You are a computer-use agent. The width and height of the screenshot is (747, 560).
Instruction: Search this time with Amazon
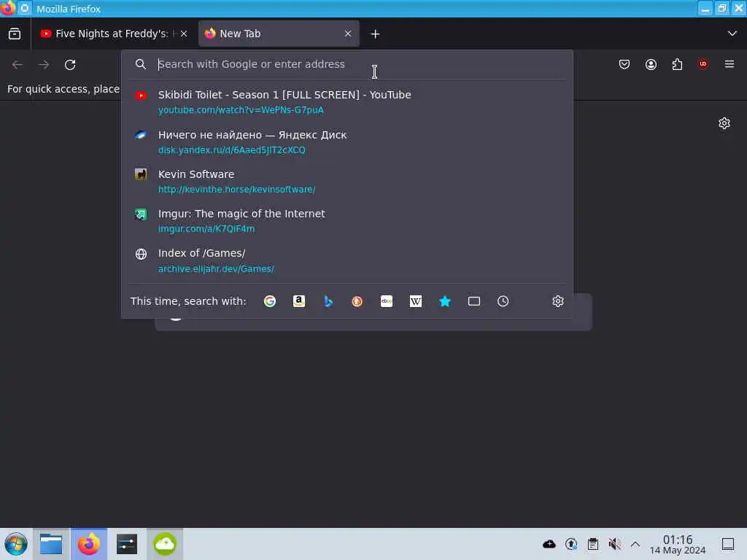click(x=298, y=301)
